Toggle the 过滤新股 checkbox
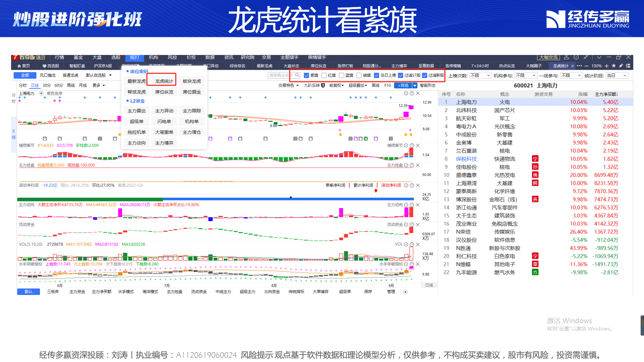Viewport: 644px width, 362px height. click(x=425, y=75)
